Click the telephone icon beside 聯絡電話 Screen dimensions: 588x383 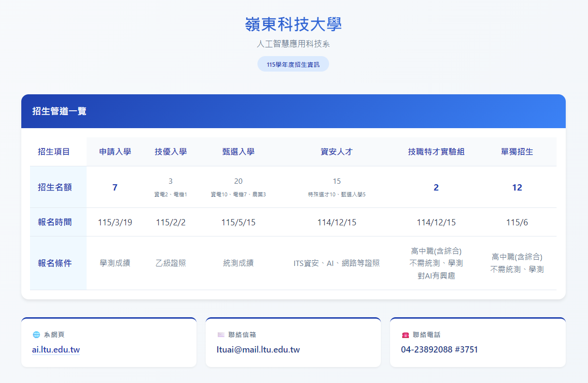[405, 334]
